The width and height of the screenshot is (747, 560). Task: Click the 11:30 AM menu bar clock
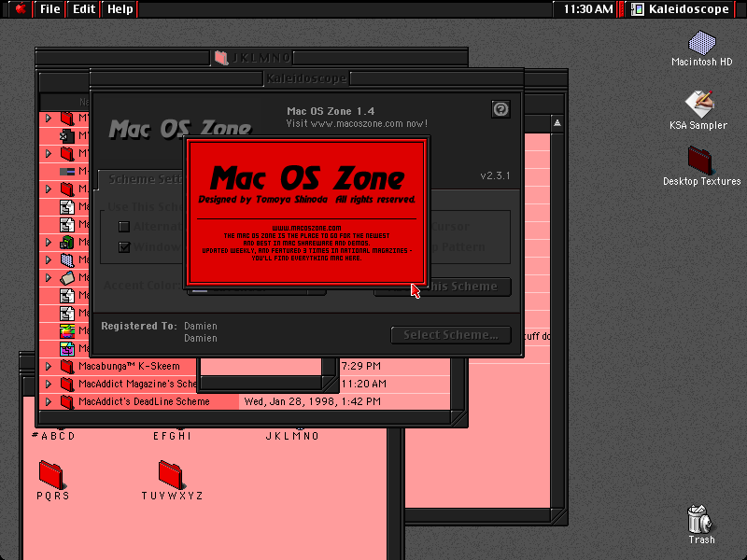(x=588, y=9)
